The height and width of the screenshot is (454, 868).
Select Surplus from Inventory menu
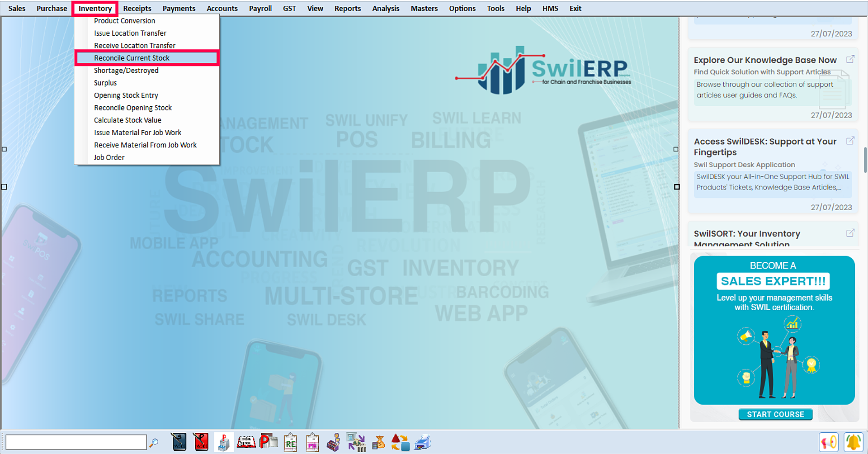click(147, 83)
